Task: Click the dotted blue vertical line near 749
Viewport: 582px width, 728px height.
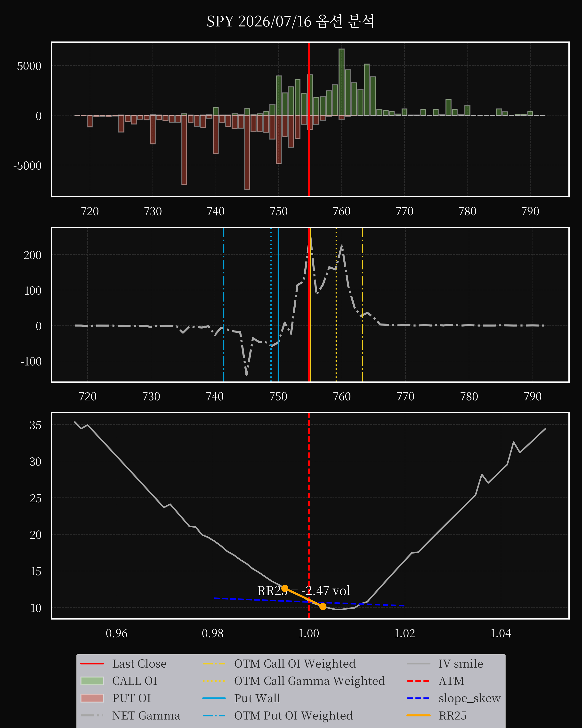Action: coord(271,305)
